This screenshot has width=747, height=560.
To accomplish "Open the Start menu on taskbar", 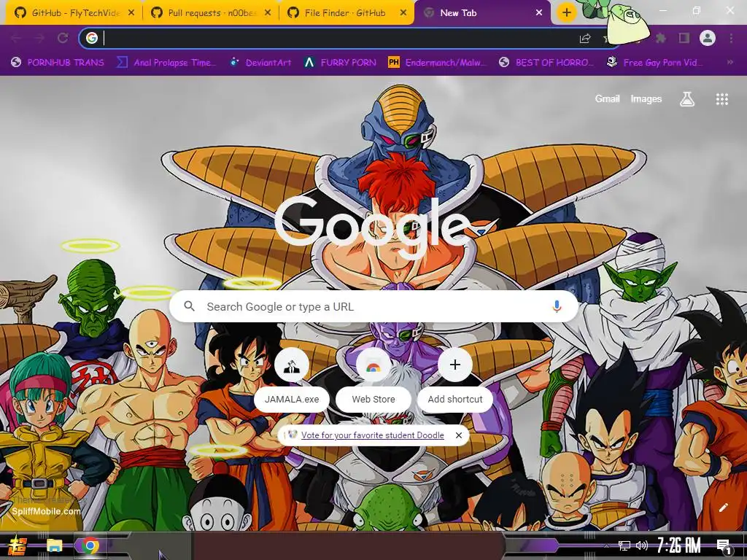I will pyautogui.click(x=18, y=545).
